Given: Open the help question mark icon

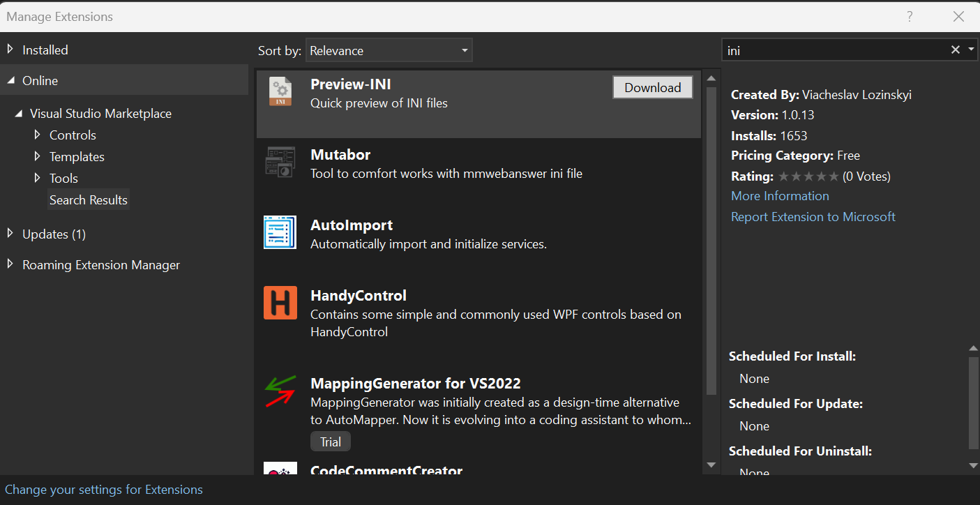Looking at the screenshot, I should coord(910,16).
